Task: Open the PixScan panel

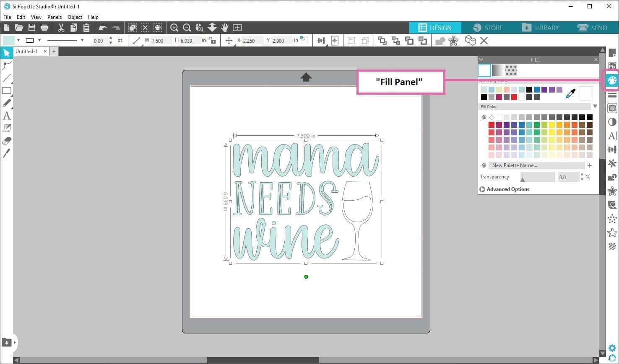Action: pos(612,66)
